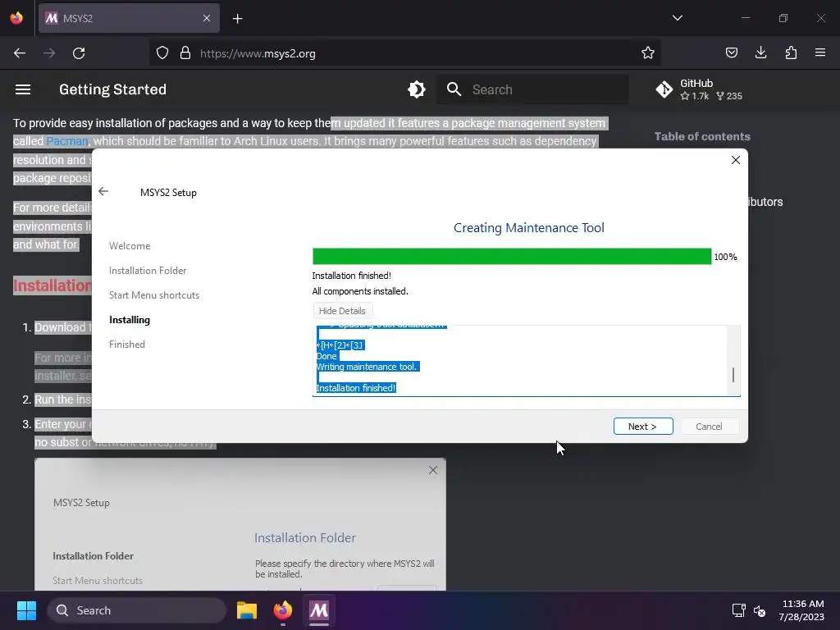
Task: Select Installation Folder step in setup sidebar
Action: [148, 271]
